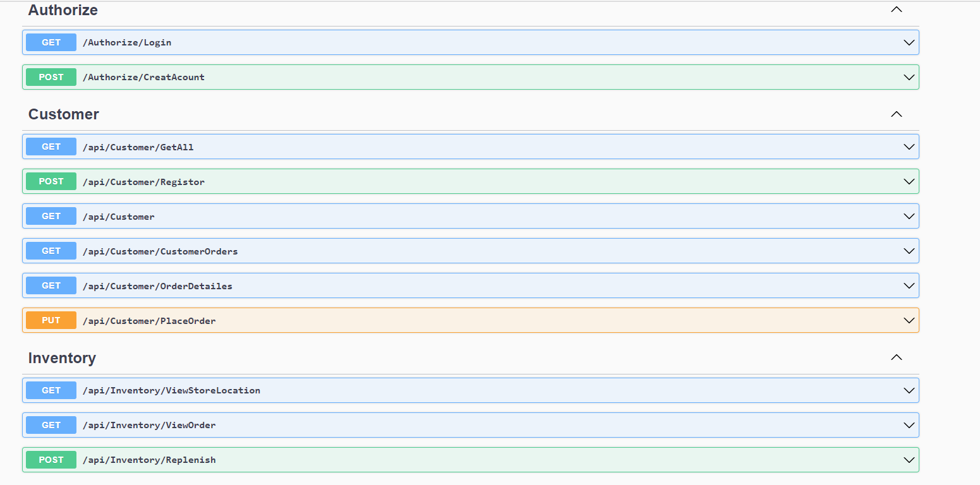Screen dimensions: 980x485
Task: Collapse the Customer section chevron
Action: [x=896, y=114]
